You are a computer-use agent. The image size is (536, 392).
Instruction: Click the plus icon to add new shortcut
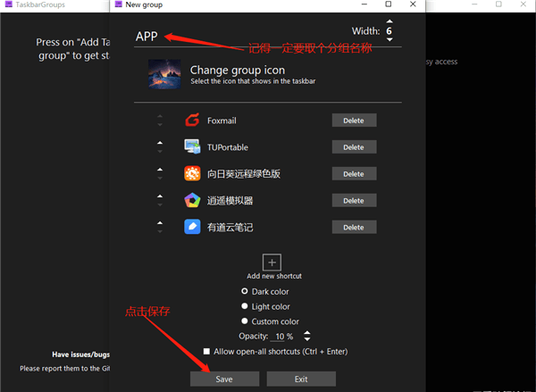(272, 263)
